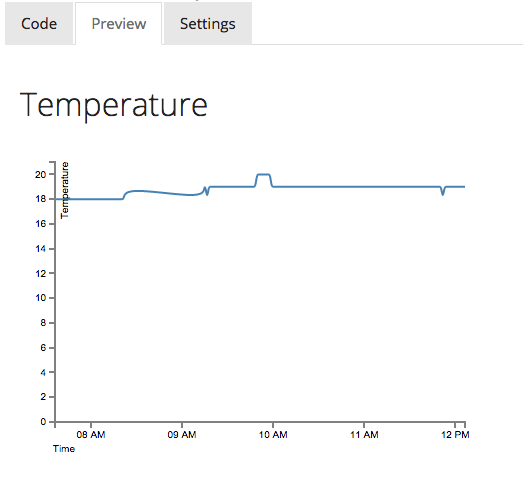Click the Time x-axis label
The height and width of the screenshot is (482, 523).
[x=64, y=449]
